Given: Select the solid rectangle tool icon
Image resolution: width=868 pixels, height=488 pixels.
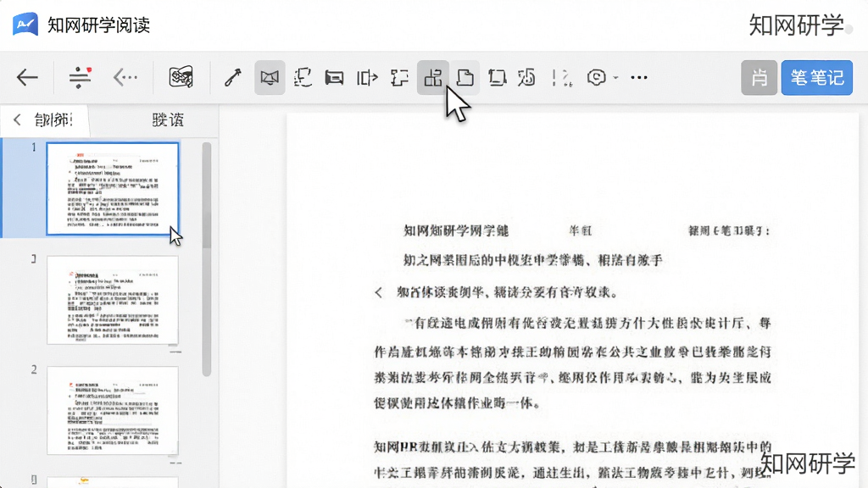Looking at the screenshot, I should click(334, 77).
